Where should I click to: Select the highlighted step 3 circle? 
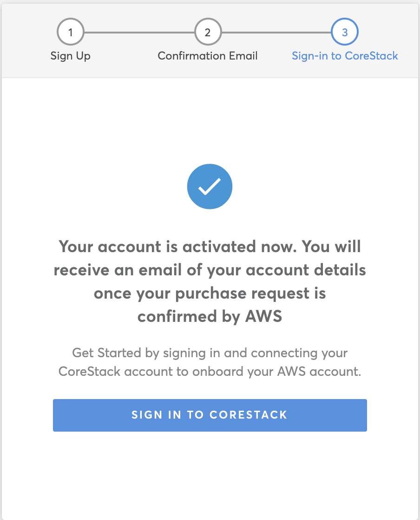click(x=344, y=32)
